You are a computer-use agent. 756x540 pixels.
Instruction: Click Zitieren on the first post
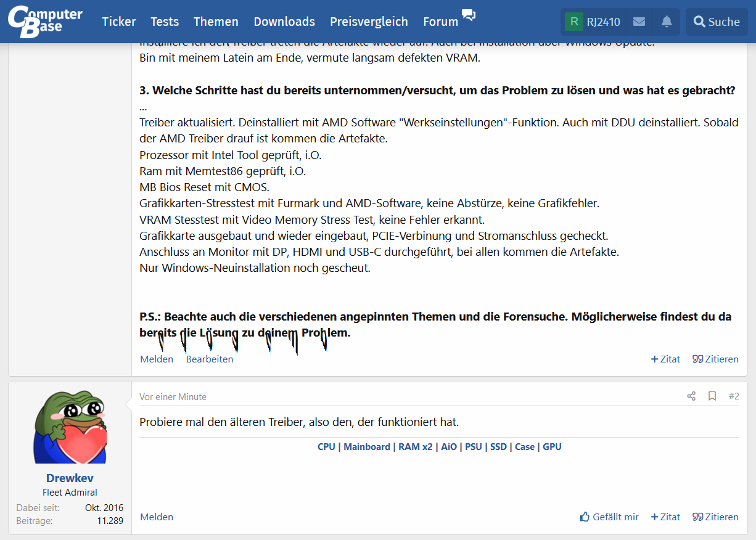[x=715, y=359]
